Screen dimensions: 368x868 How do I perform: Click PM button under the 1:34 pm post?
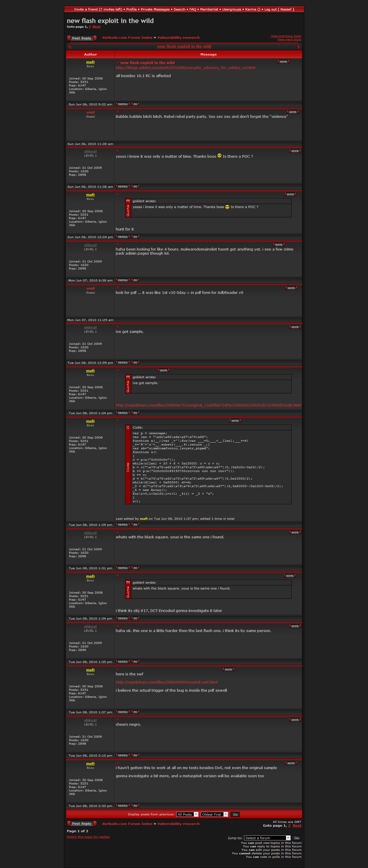[135, 618]
